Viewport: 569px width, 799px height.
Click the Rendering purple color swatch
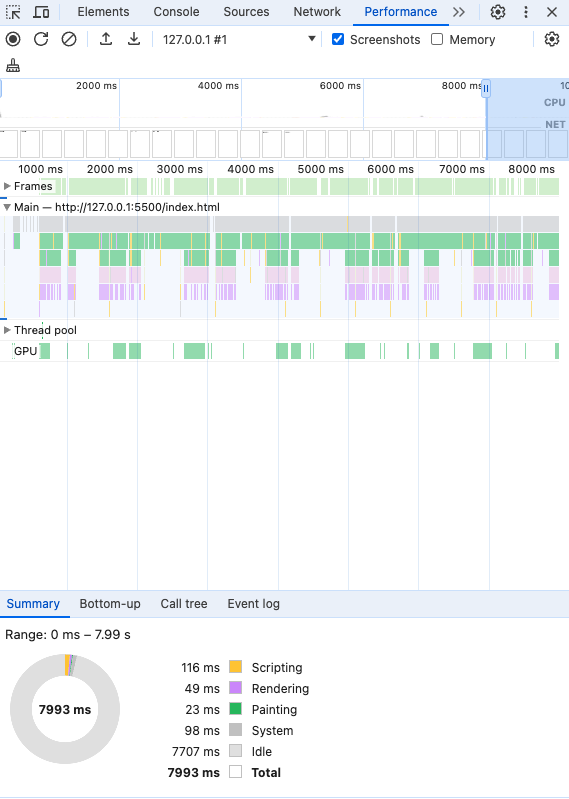[235, 687]
